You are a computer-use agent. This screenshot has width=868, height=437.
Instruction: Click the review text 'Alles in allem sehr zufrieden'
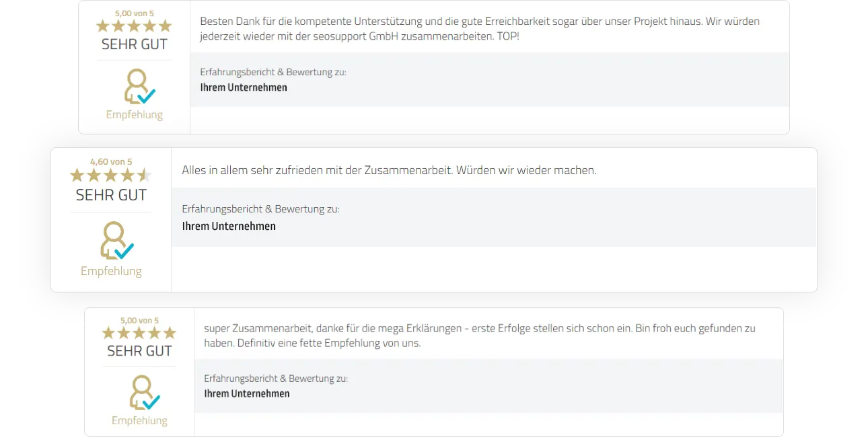click(x=389, y=170)
